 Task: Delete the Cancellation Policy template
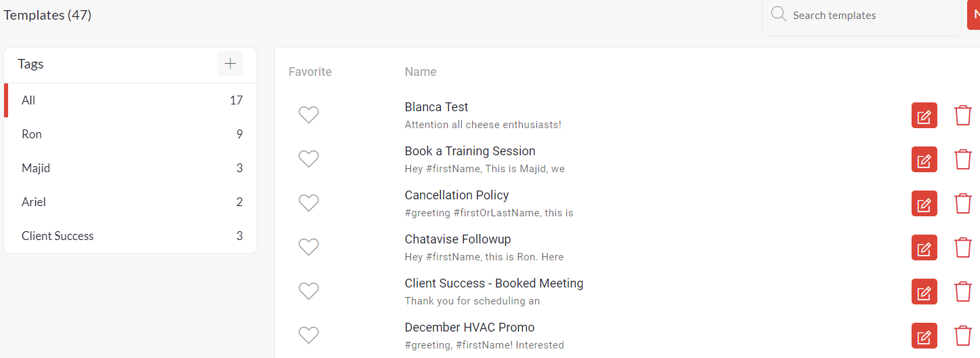(962, 204)
